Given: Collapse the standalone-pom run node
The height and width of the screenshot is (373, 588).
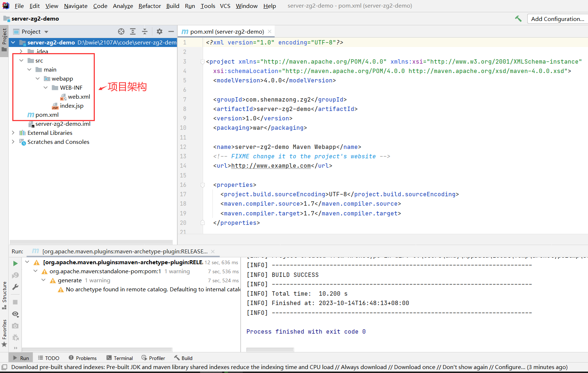Looking at the screenshot, I should click(x=35, y=271).
